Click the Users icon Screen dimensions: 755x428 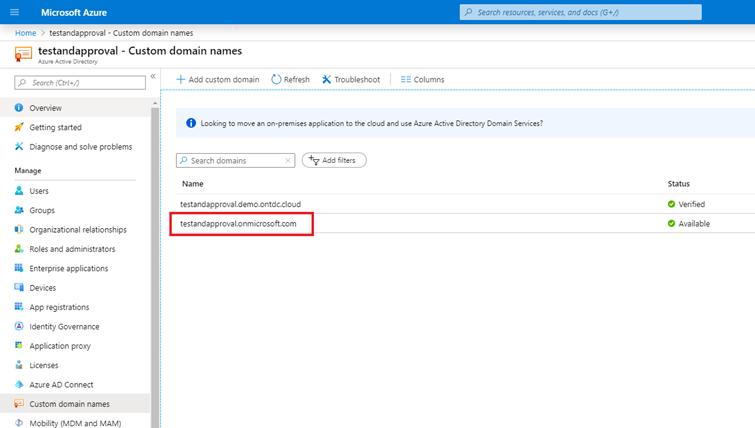pos(19,191)
